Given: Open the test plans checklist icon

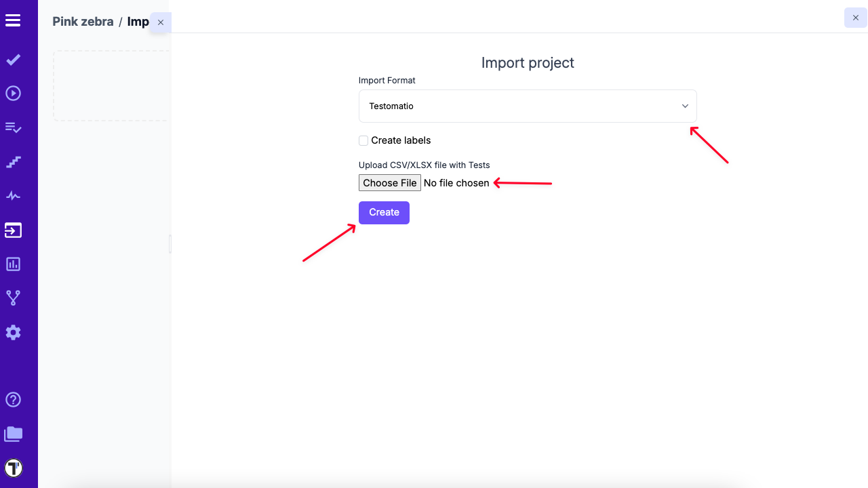Looking at the screenshot, I should pyautogui.click(x=13, y=127).
